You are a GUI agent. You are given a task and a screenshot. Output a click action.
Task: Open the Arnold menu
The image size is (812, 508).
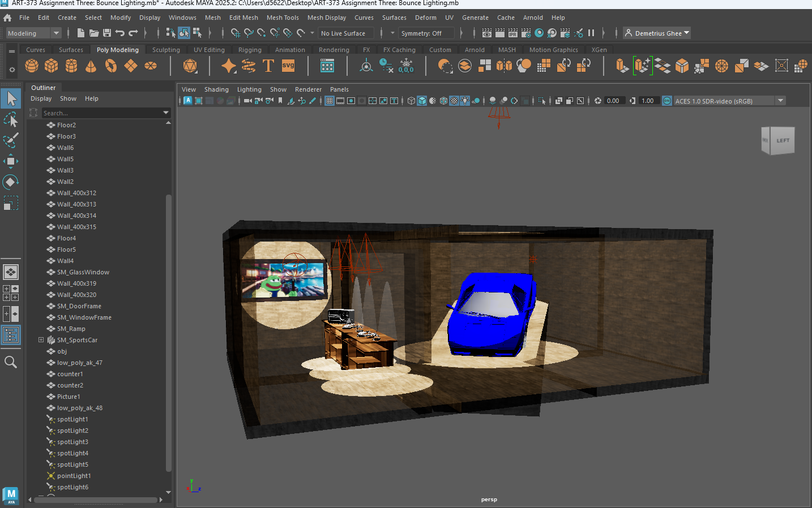point(533,18)
